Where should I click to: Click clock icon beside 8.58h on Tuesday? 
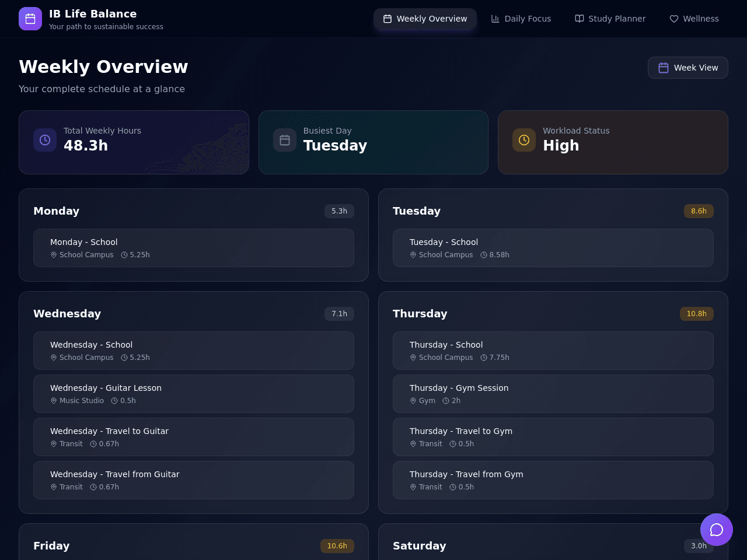point(484,255)
